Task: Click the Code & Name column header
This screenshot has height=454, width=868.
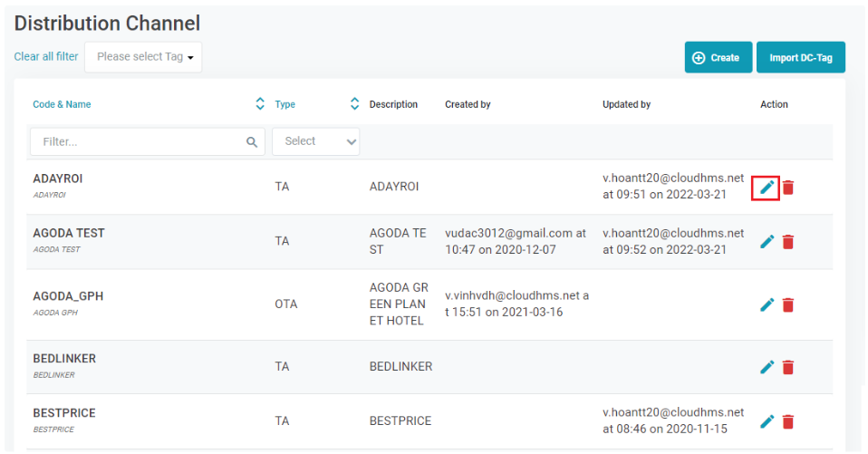Action: pos(62,104)
